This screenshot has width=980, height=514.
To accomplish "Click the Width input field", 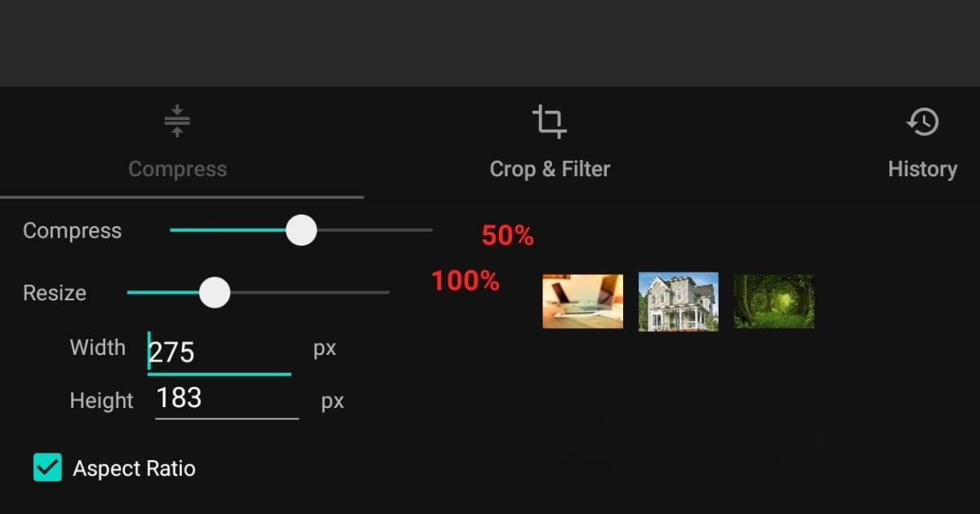I will pos(220,352).
